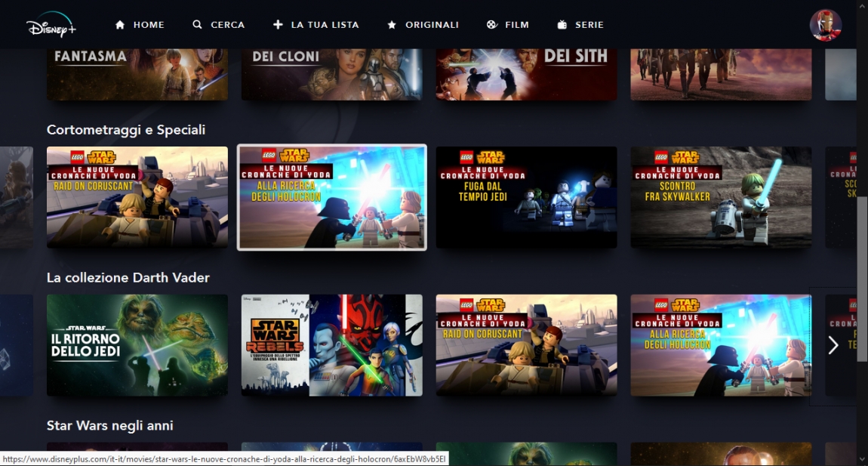
Task: Open Raid on Coruscant in Cortometraggi row
Action: tap(137, 197)
